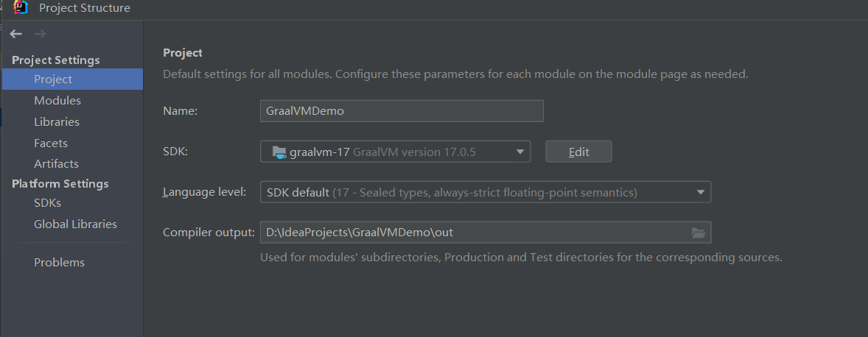Viewport: 868px width, 337px height.
Task: Open the SDK default language level combo box
Action: [479, 192]
